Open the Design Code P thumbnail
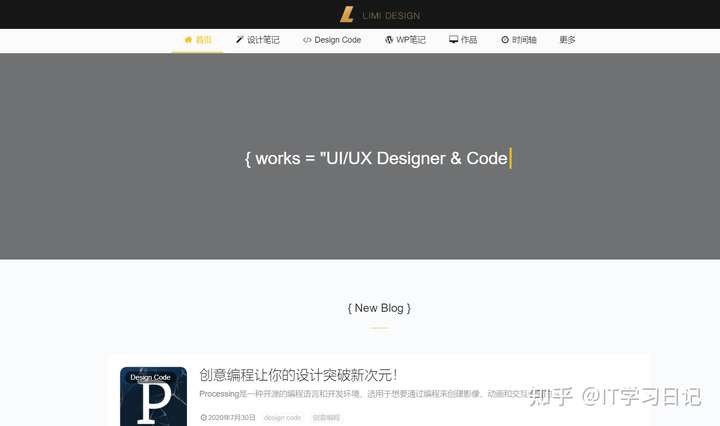Screen dimensions: 720x426 tap(153, 397)
